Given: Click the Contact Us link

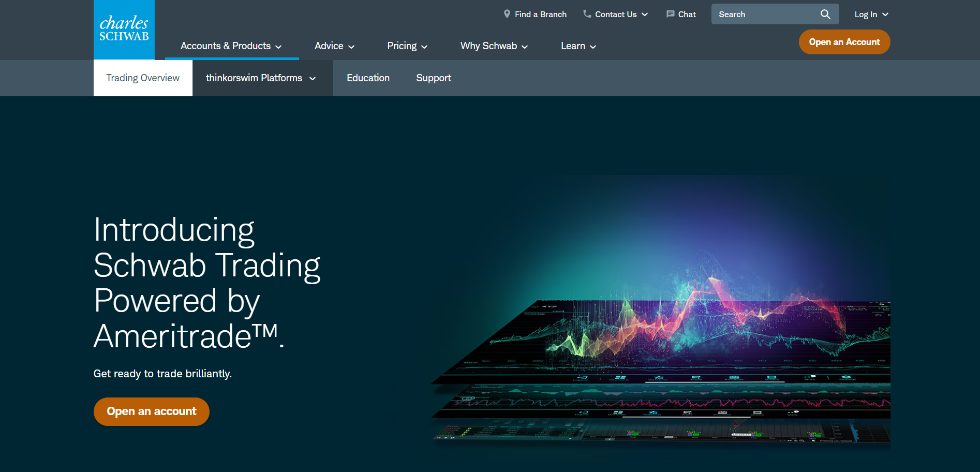Looking at the screenshot, I should click(x=615, y=14).
